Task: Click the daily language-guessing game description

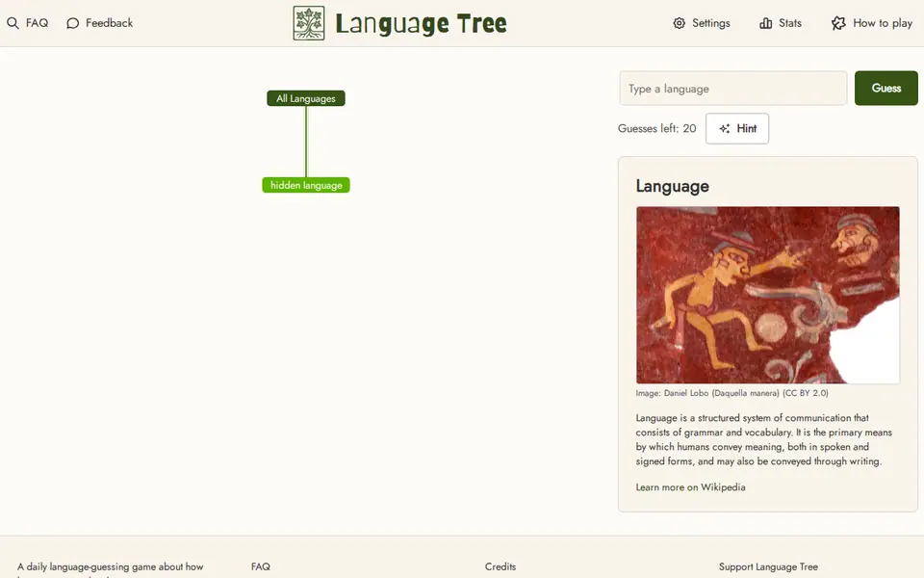Action: 110,568
